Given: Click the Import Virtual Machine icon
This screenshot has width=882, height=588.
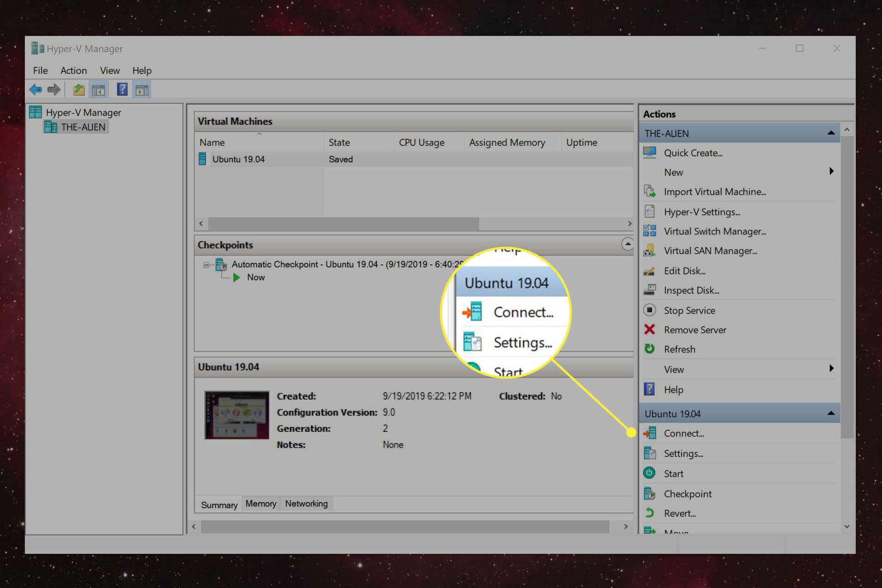Looking at the screenshot, I should click(x=650, y=192).
